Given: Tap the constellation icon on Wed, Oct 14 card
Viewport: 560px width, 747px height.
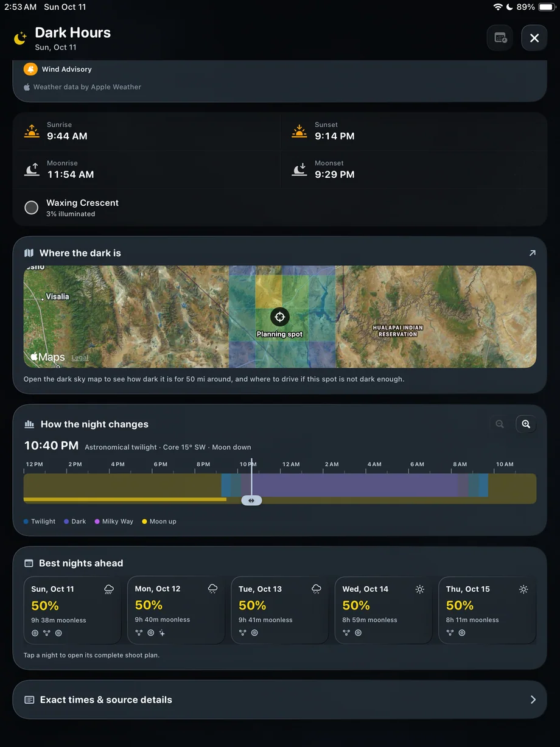Looking at the screenshot, I should coord(346,633).
